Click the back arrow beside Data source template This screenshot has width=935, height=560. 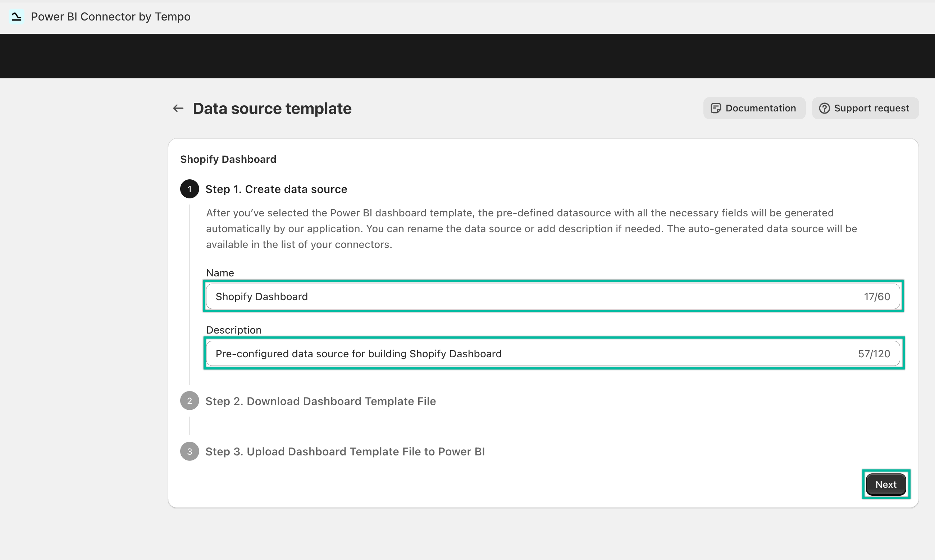coord(178,108)
